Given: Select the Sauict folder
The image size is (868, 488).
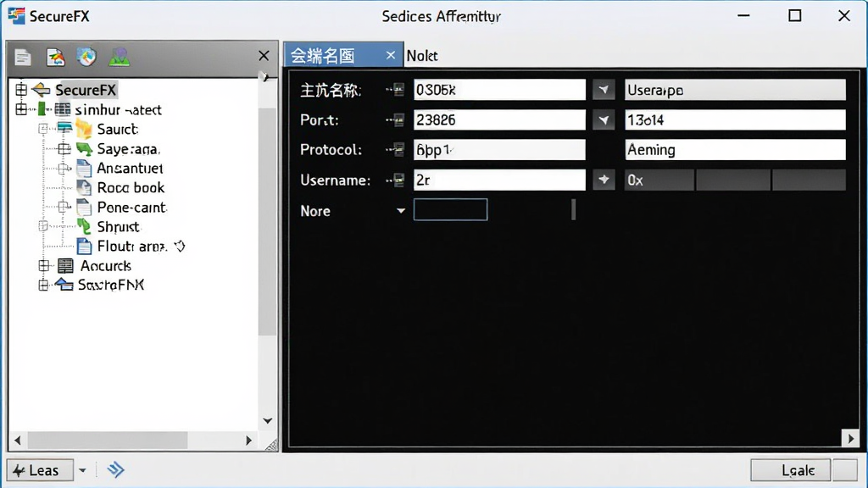Looking at the screenshot, I should (117, 129).
